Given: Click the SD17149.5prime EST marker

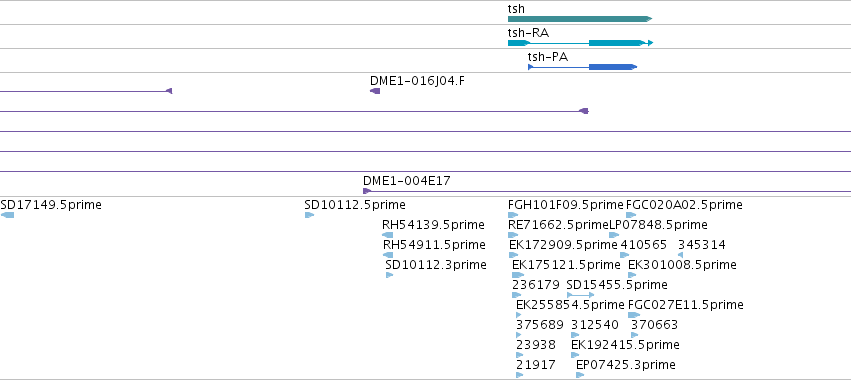Looking at the screenshot, I should 7,215.
